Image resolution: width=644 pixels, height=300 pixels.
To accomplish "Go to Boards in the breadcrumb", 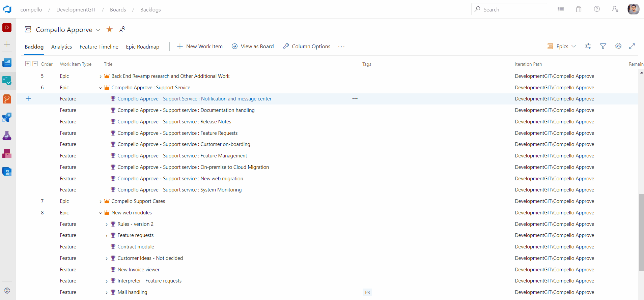I will click(118, 9).
